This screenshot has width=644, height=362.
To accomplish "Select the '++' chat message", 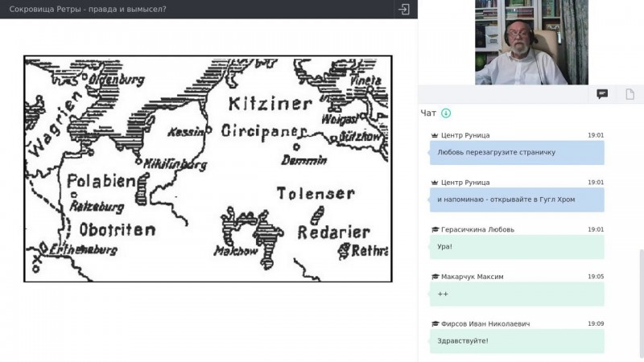I will (x=517, y=294).
